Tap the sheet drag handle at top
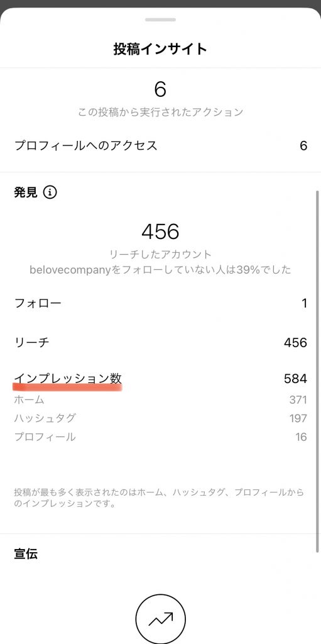The width and height of the screenshot is (321, 644). (x=161, y=19)
